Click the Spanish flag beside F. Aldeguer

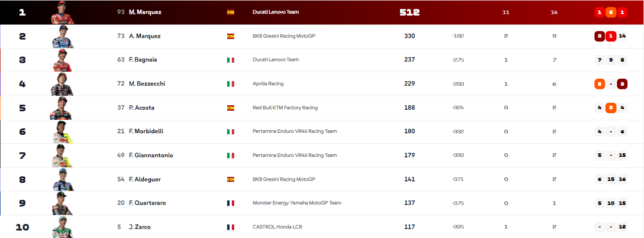(231, 179)
